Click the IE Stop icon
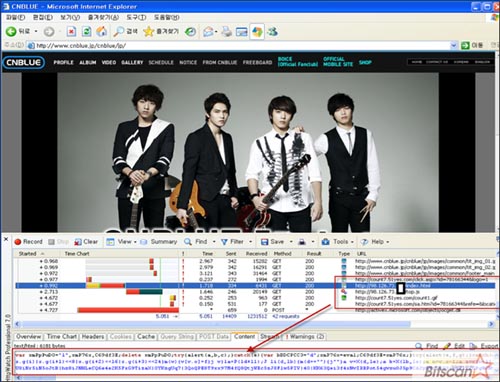The height and width of the screenshot is (382, 500). pyautogui.click(x=71, y=32)
